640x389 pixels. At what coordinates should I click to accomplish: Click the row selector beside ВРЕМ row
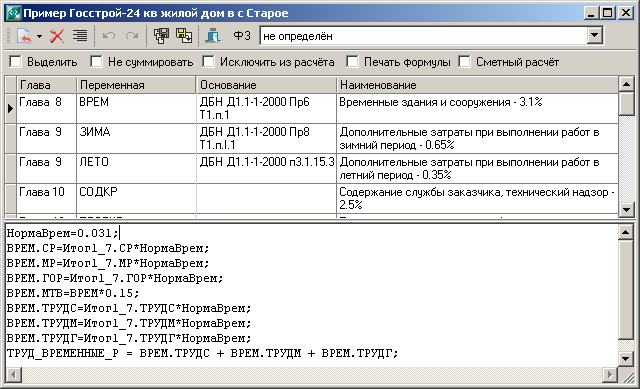pos(10,109)
